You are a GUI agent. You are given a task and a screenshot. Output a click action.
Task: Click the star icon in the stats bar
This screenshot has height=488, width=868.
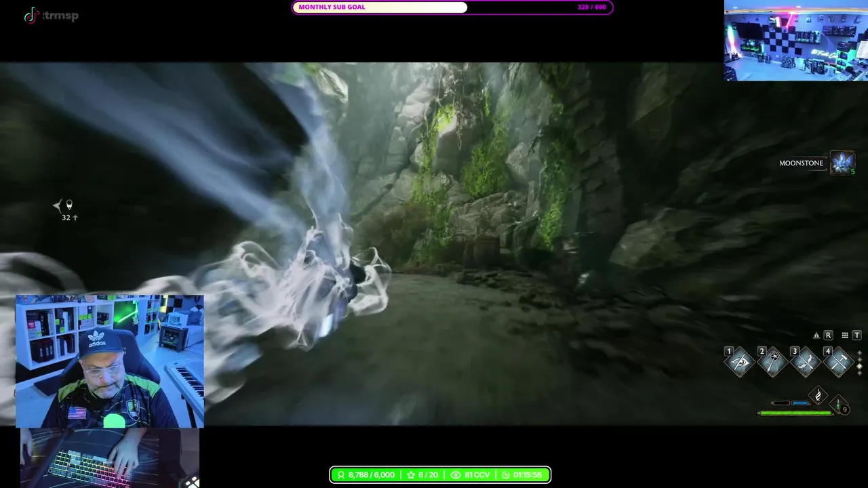click(x=411, y=475)
